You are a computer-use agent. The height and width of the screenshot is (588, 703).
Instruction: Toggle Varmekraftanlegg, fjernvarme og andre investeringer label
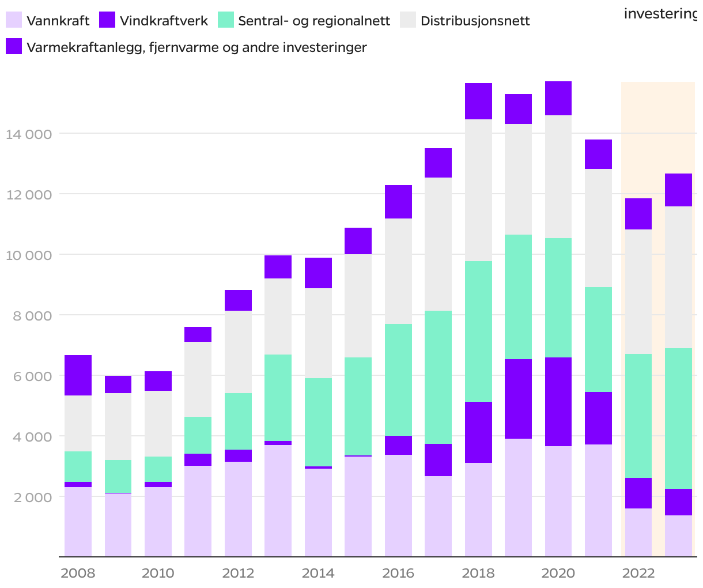(x=196, y=47)
